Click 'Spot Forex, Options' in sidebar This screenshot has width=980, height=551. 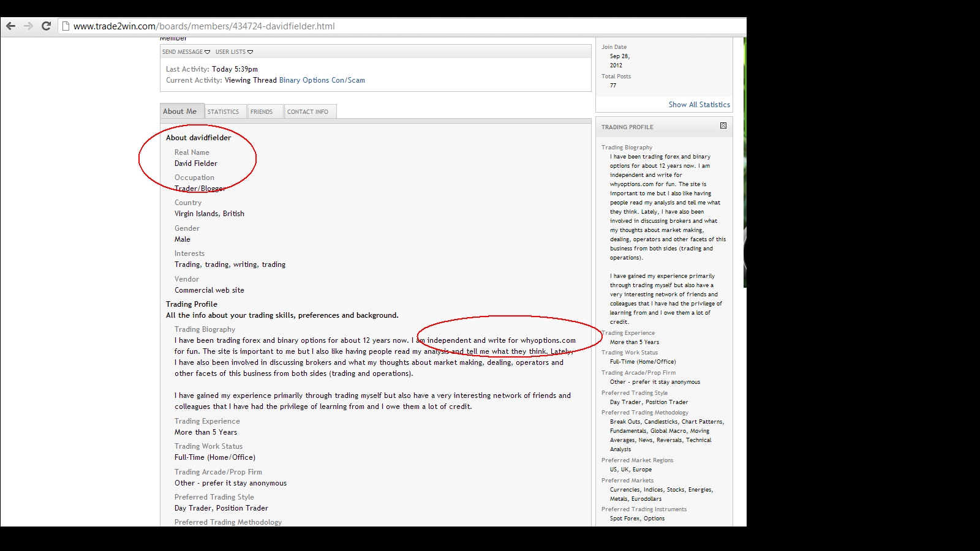tap(637, 519)
